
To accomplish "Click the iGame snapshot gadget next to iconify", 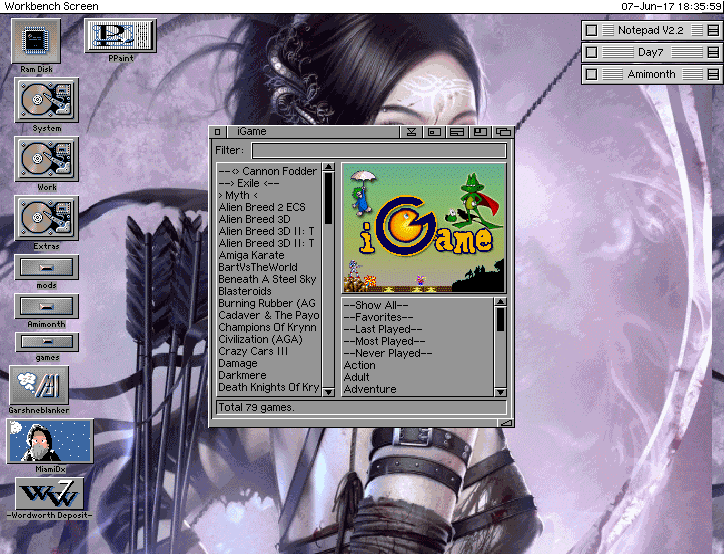I will [434, 132].
